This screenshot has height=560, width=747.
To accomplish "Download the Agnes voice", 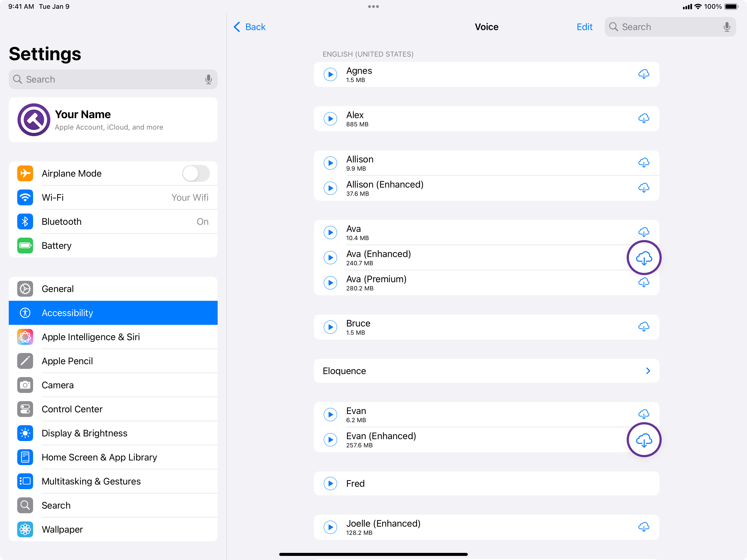I will pos(644,74).
